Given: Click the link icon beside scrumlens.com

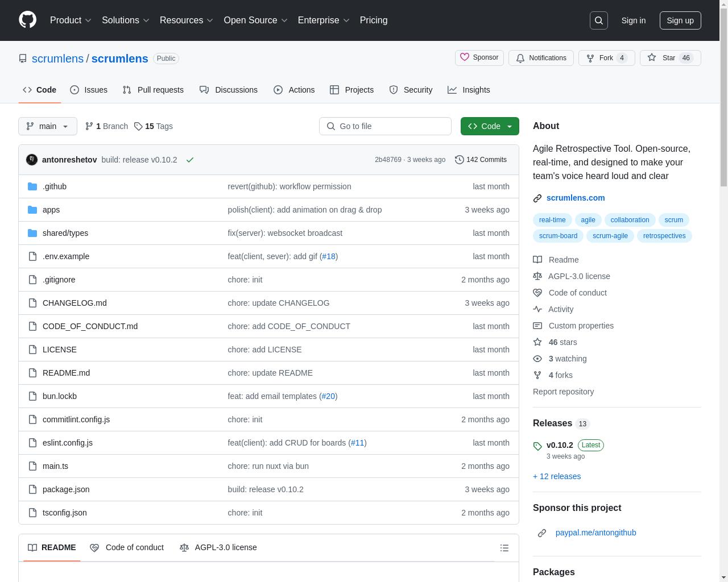Looking at the screenshot, I should (x=537, y=198).
